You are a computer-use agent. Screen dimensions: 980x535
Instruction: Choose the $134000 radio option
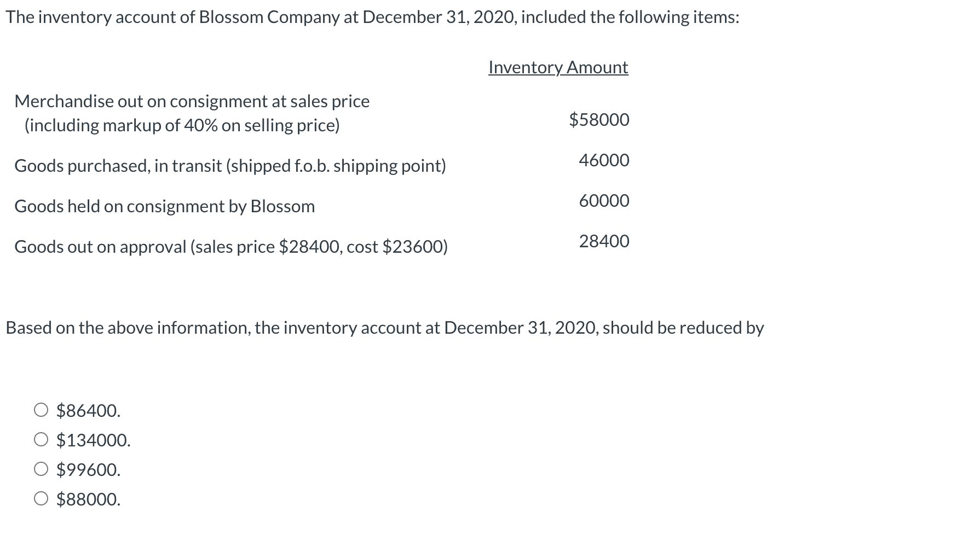point(41,440)
